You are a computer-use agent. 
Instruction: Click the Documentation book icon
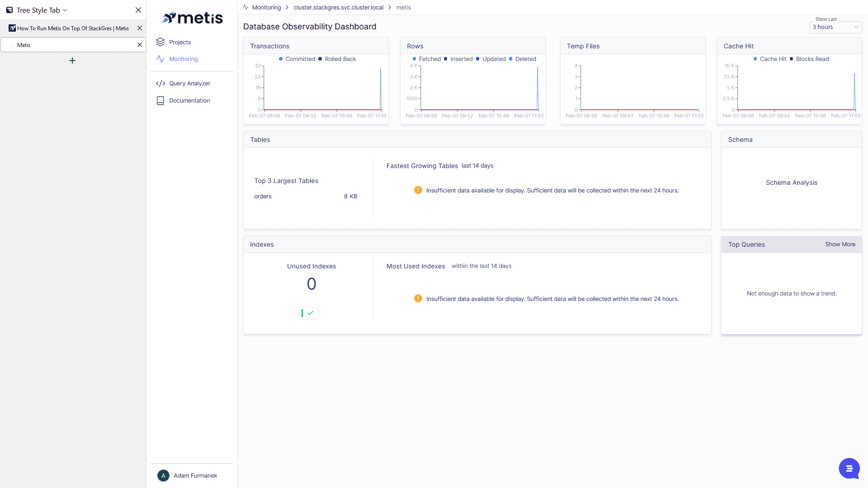[160, 101]
